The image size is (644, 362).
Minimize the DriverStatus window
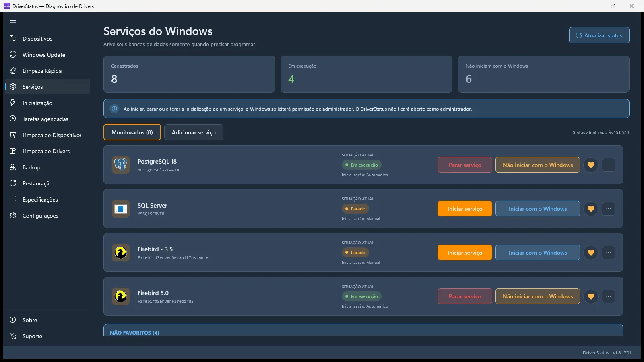tap(595, 6)
